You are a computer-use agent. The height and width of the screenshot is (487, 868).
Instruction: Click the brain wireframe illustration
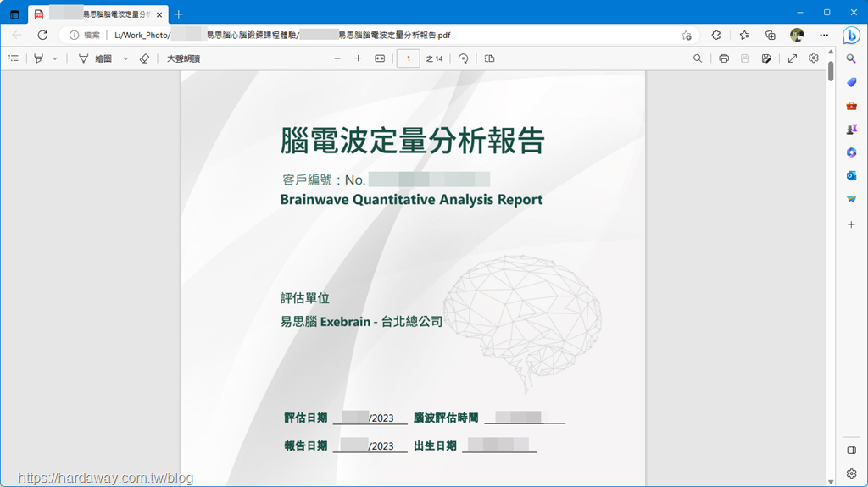(522, 324)
